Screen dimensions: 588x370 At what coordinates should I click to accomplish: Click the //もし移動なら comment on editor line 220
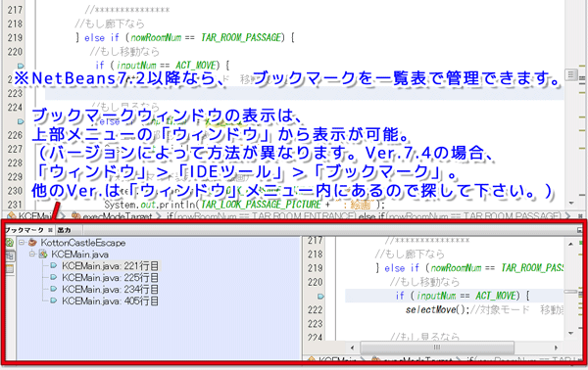124,51
